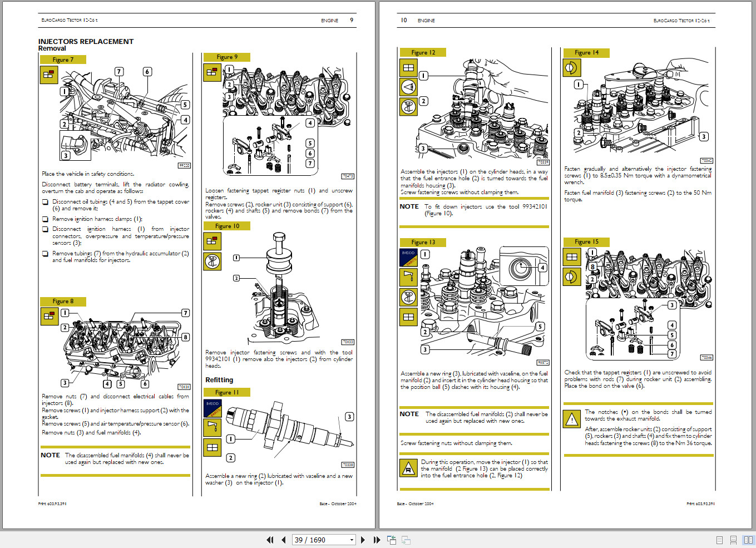This screenshot has width=756, height=548.
Task: Click the 'Figure 7' label
Action: click(x=63, y=60)
